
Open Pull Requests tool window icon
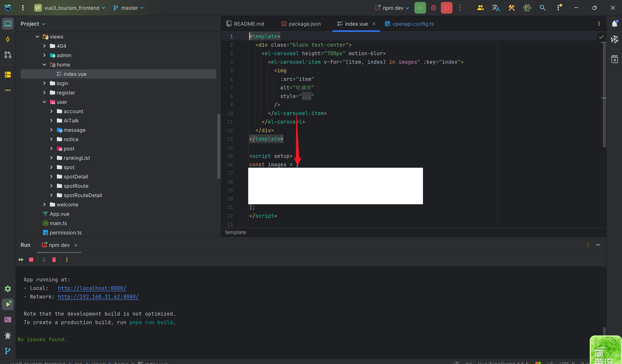pyautogui.click(x=8, y=55)
